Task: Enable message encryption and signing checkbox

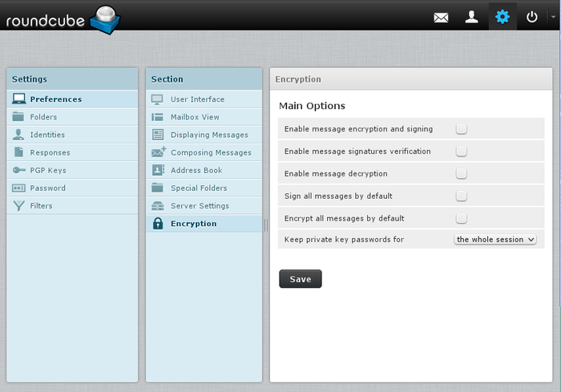Action: pos(461,128)
